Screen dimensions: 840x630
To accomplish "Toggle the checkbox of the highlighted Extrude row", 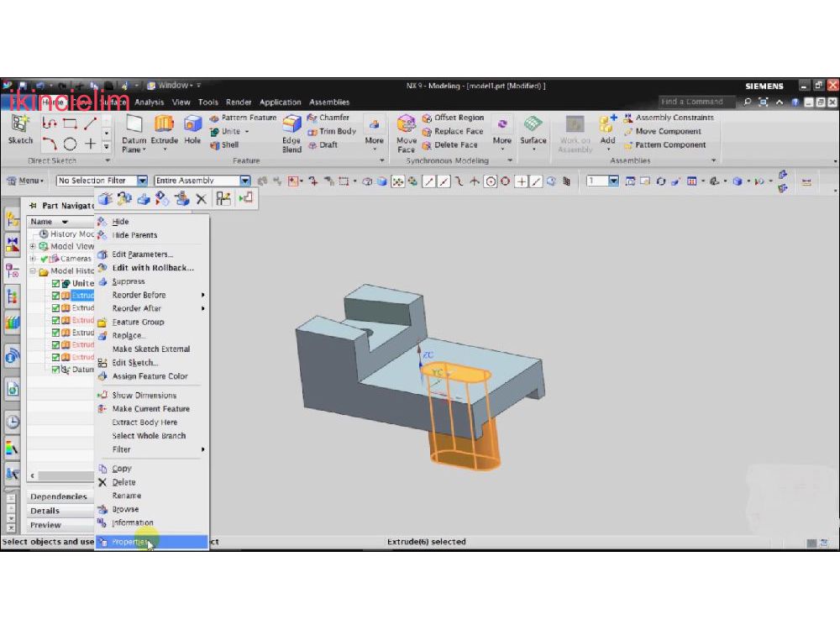I will click(x=55, y=296).
